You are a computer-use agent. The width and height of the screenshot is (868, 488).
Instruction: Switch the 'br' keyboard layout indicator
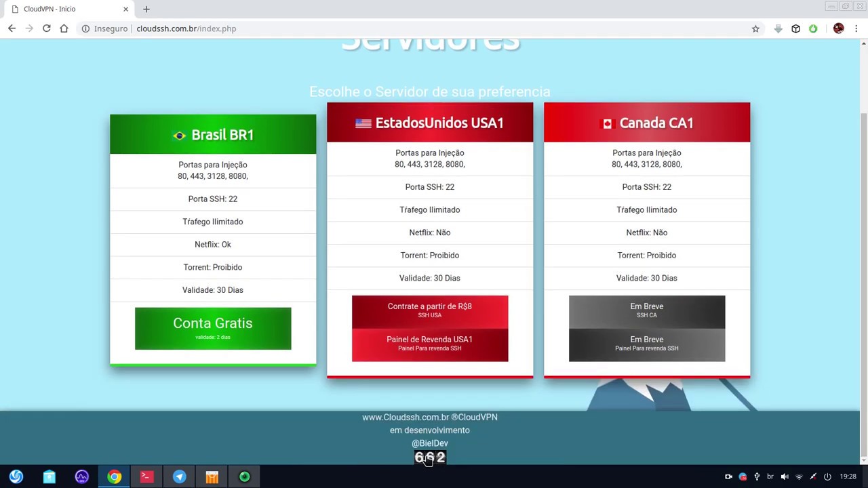(x=770, y=476)
